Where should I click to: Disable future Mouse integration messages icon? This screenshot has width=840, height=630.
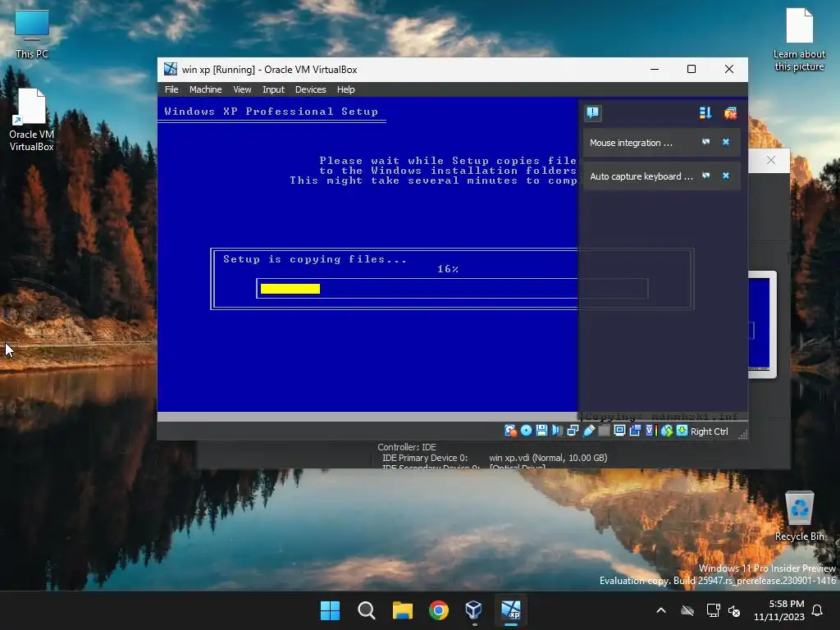pos(706,142)
